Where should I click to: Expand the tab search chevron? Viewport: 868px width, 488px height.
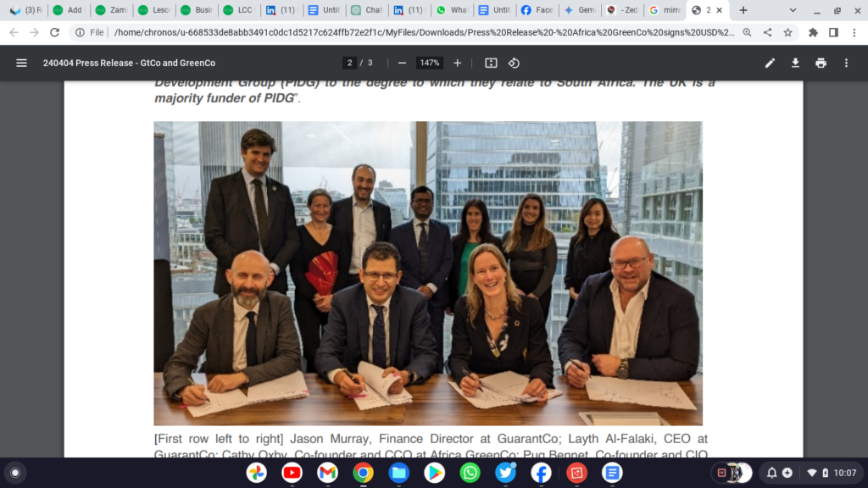[793, 10]
